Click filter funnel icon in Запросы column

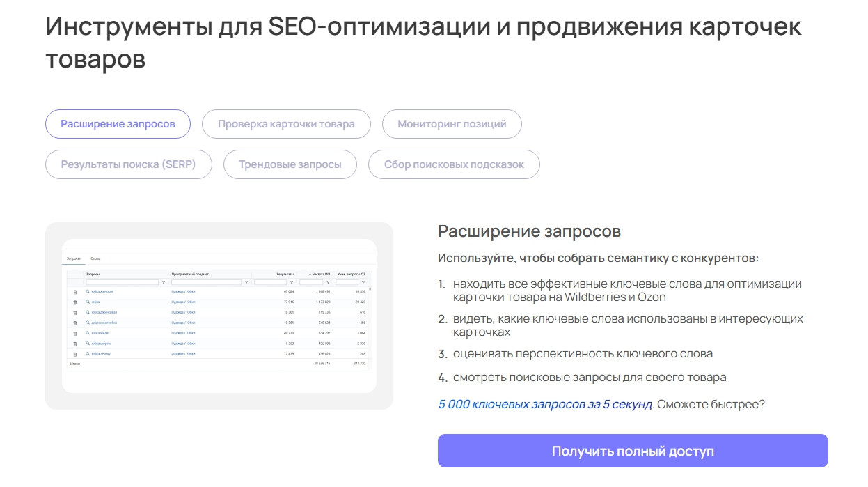click(x=164, y=282)
